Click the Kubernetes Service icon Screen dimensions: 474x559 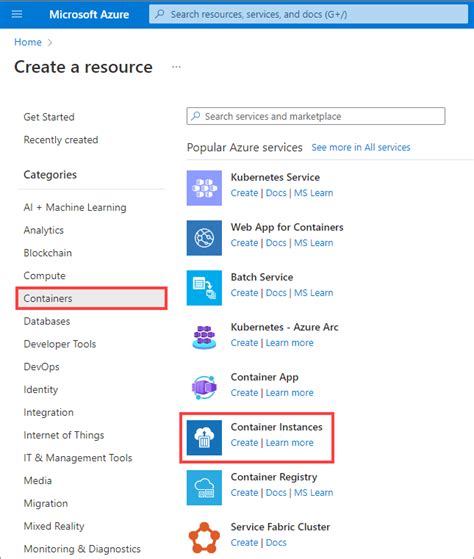click(204, 188)
